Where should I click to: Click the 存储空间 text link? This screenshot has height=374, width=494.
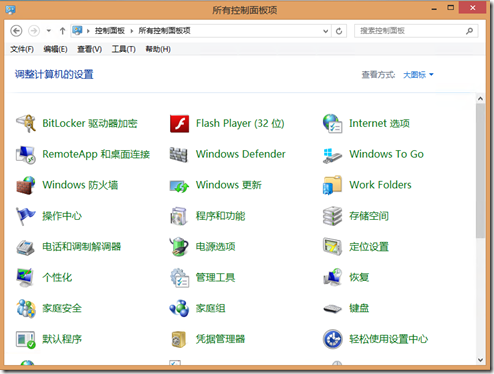pyautogui.click(x=369, y=216)
